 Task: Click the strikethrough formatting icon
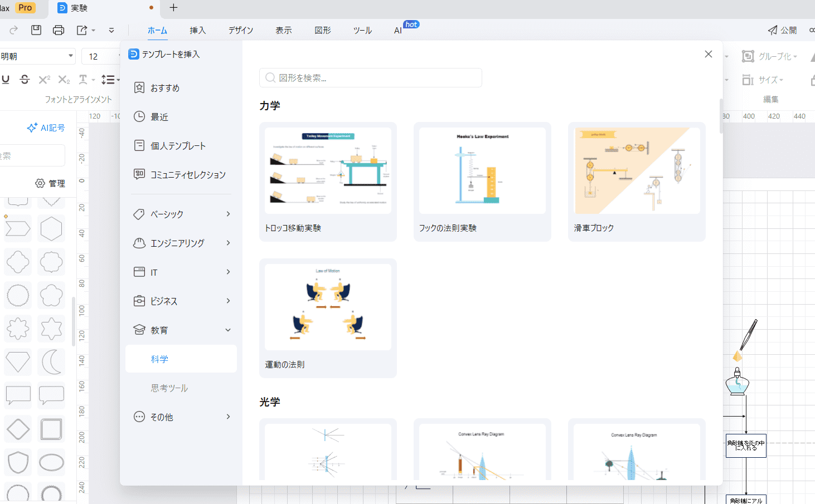(25, 80)
